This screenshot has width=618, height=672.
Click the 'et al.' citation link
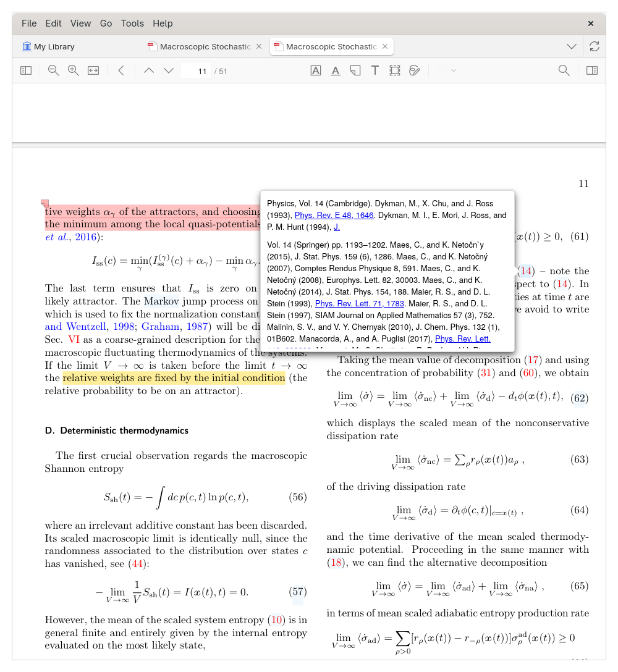point(56,237)
